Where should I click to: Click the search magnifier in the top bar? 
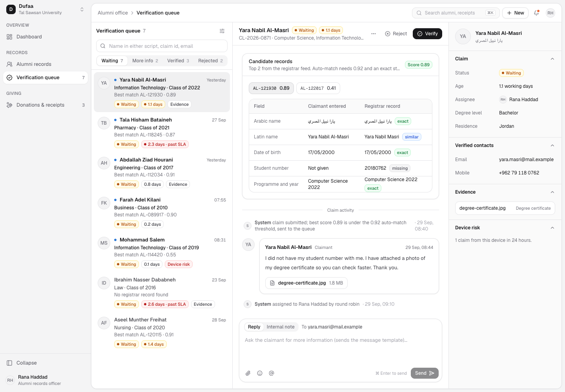[419, 13]
